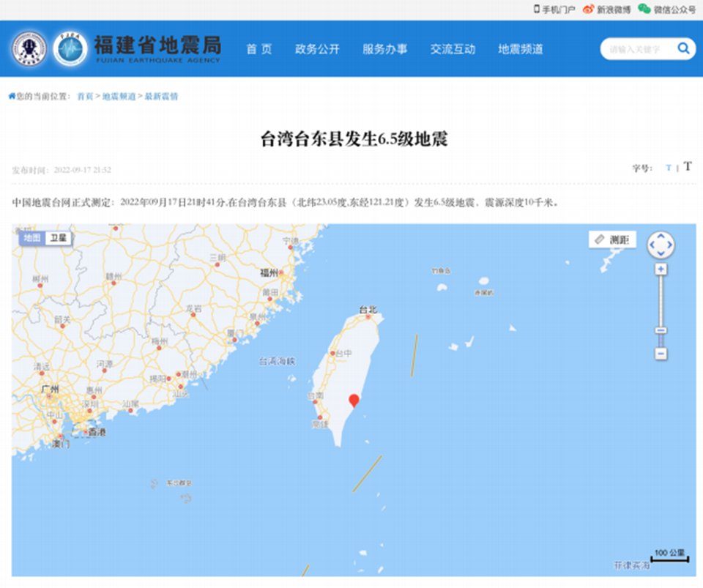Go to 最新震情 breadcrumb link
Image resolution: width=703 pixels, height=588 pixels.
click(161, 96)
